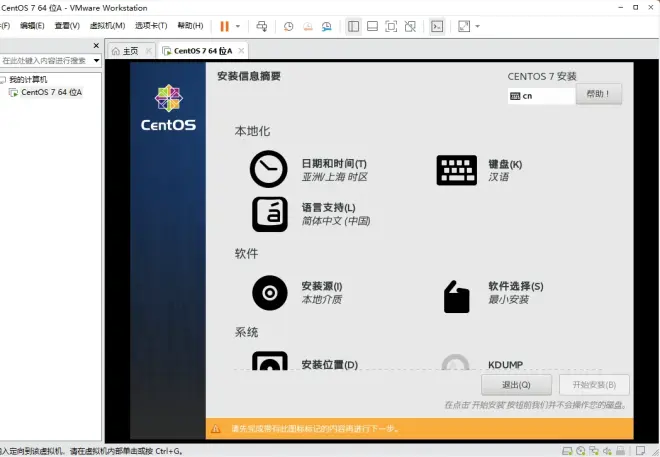The width and height of the screenshot is (660, 457).
Task: Close the library sidebar panel
Action: coord(96,45)
